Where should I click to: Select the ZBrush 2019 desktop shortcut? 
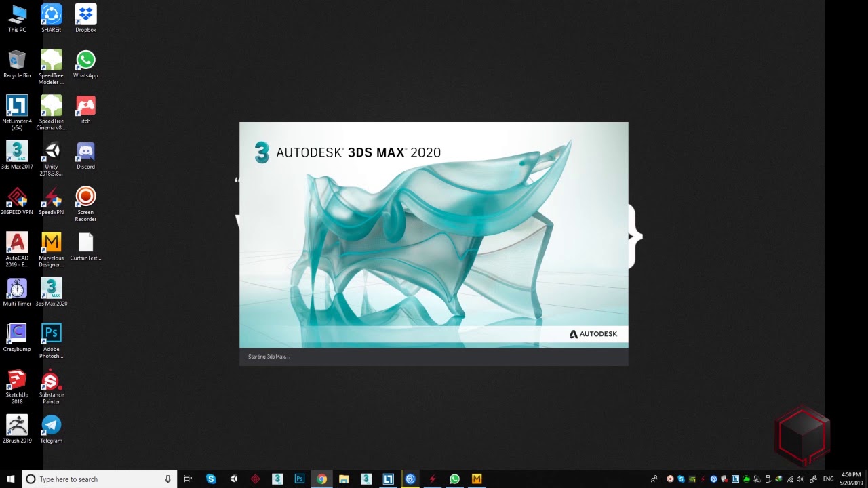[x=17, y=428]
